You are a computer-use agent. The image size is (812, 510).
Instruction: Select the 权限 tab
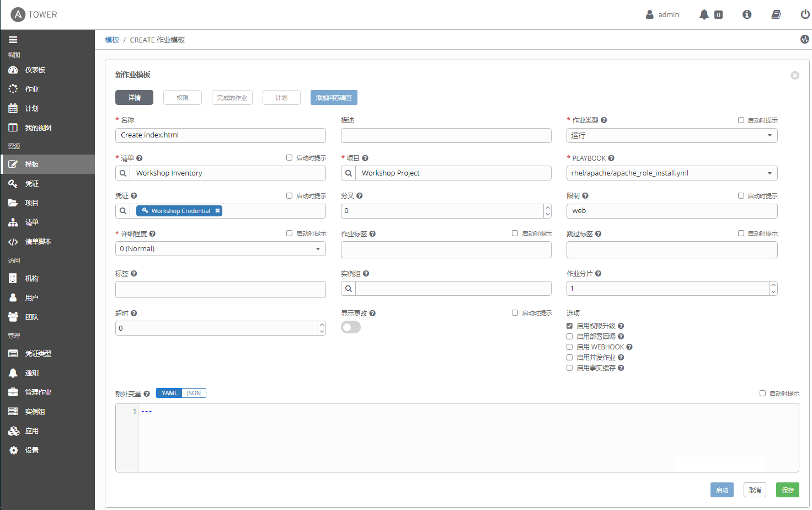pyautogui.click(x=183, y=98)
